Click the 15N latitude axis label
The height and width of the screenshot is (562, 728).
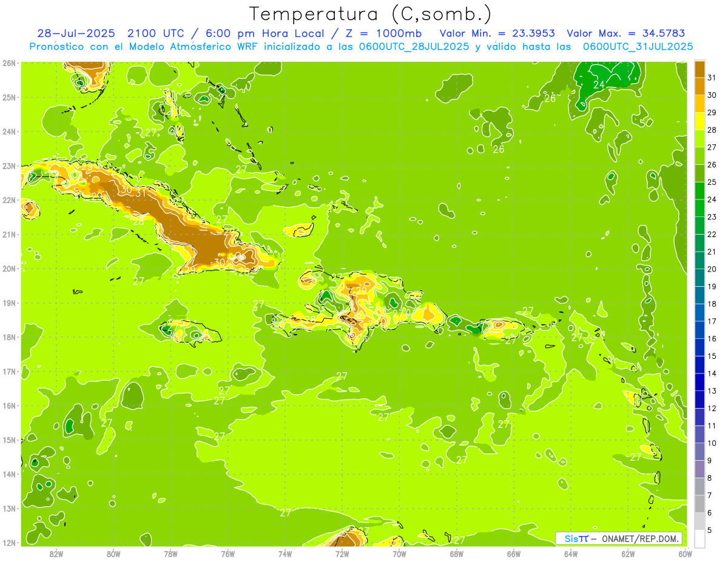pos(8,440)
